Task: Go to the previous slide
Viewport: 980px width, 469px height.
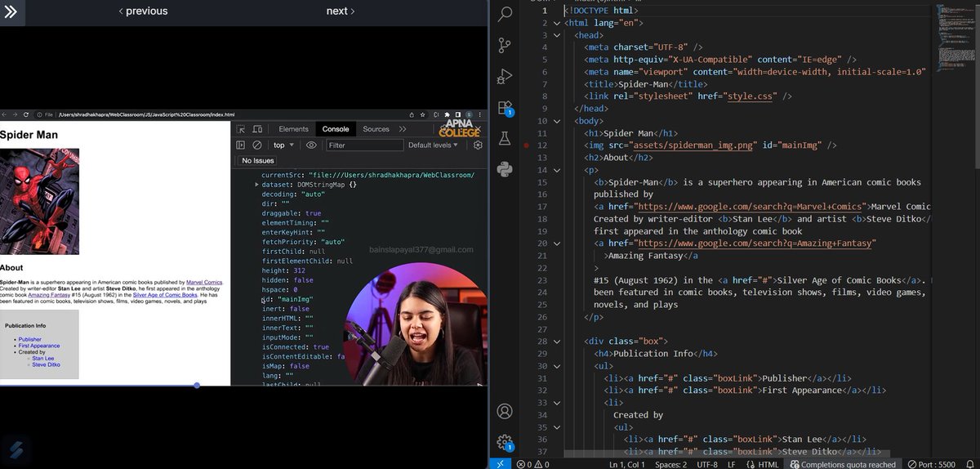Action: (x=143, y=11)
